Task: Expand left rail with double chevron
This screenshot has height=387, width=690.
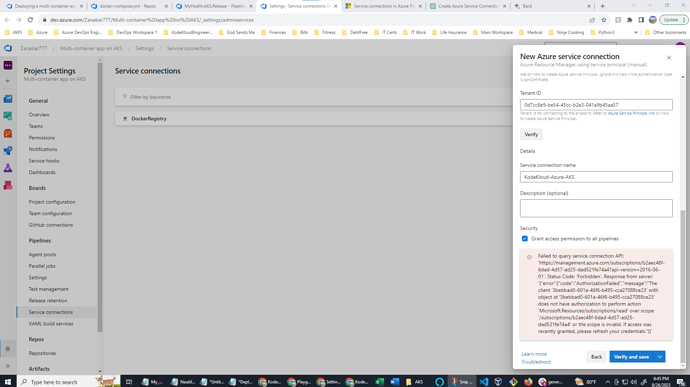Action: point(8,366)
